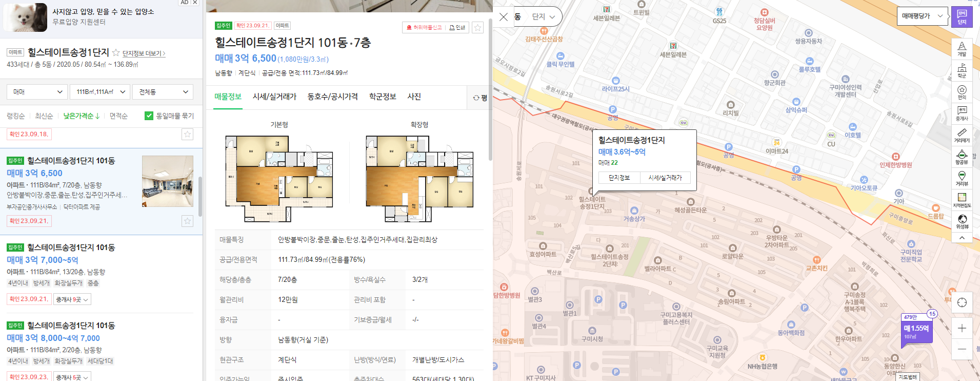Image resolution: width=980 pixels, height=381 pixels.
Task: Activate the 거리재기 distance ruler tool
Action: 962,136
